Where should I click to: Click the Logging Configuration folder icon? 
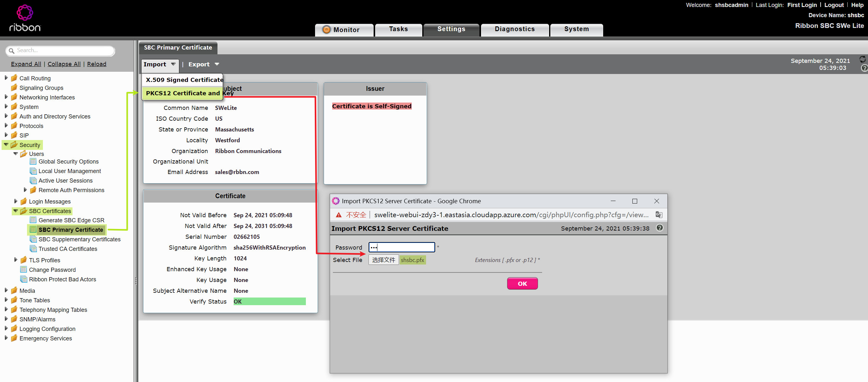point(14,328)
